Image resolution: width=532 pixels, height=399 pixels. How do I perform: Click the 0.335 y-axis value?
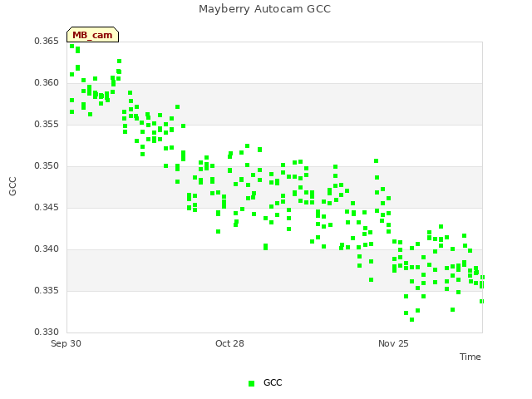47,290
